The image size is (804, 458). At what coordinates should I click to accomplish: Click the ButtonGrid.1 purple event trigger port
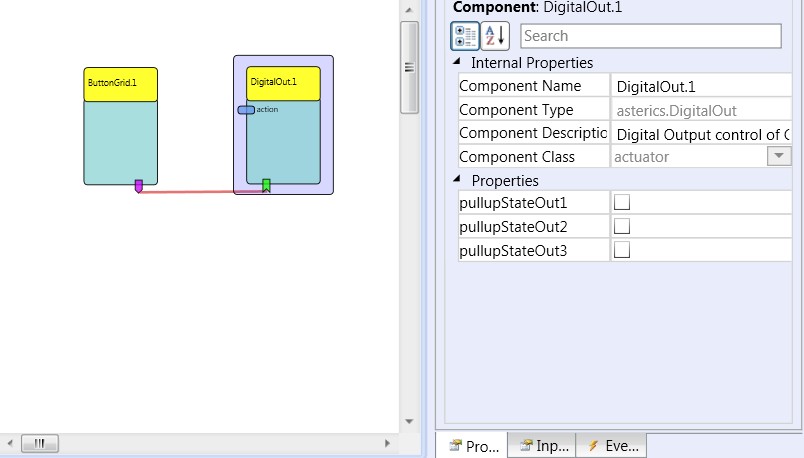coord(138,186)
